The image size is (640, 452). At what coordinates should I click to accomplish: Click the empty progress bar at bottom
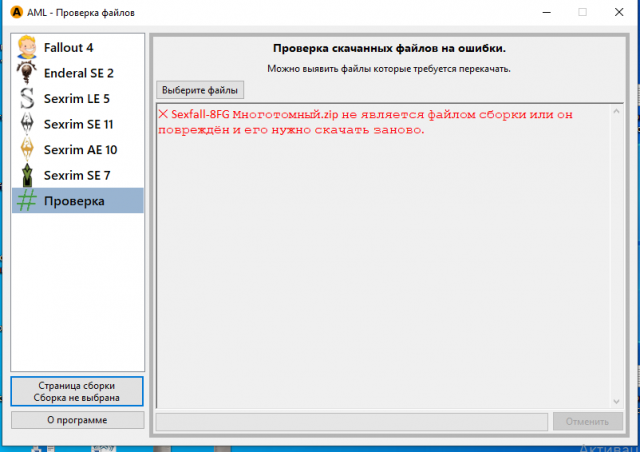pos(351,421)
